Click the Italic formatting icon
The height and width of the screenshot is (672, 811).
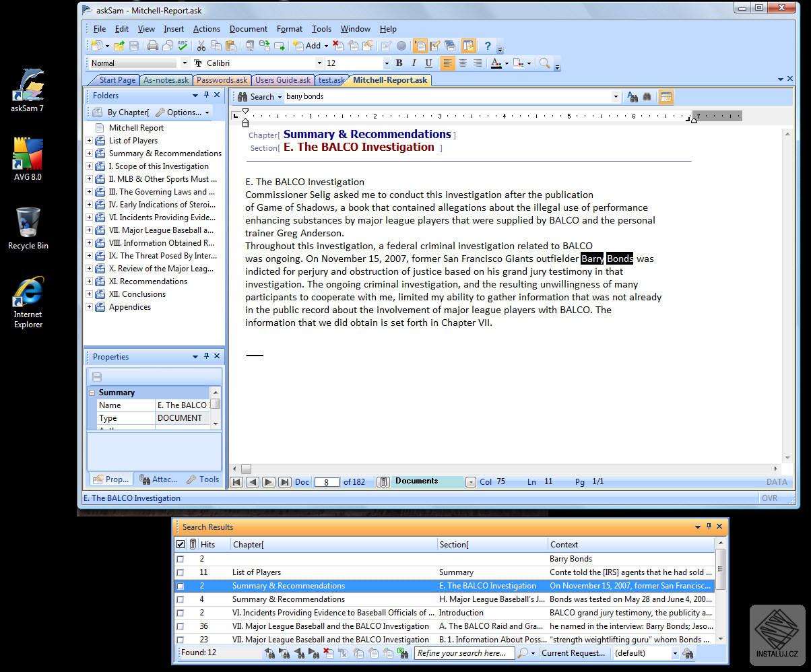coord(414,63)
